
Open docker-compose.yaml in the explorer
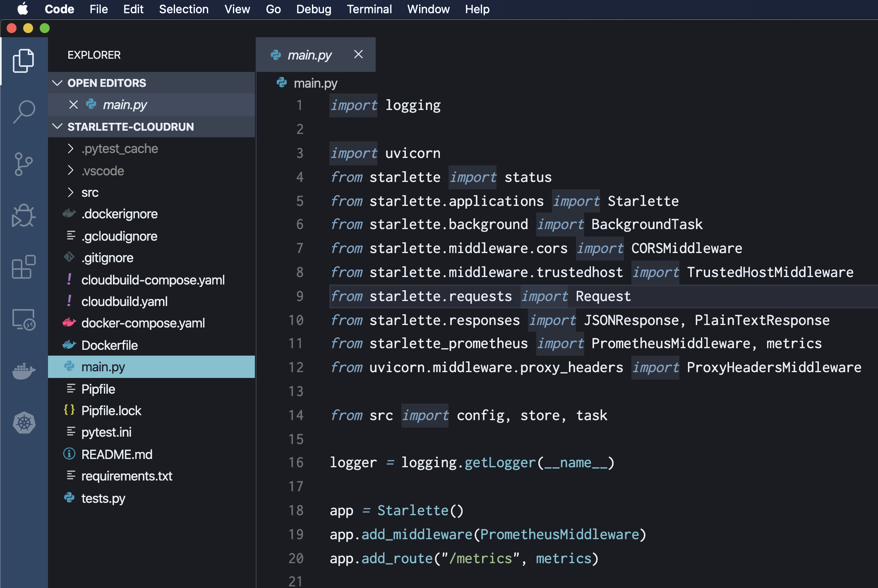pyautogui.click(x=151, y=323)
